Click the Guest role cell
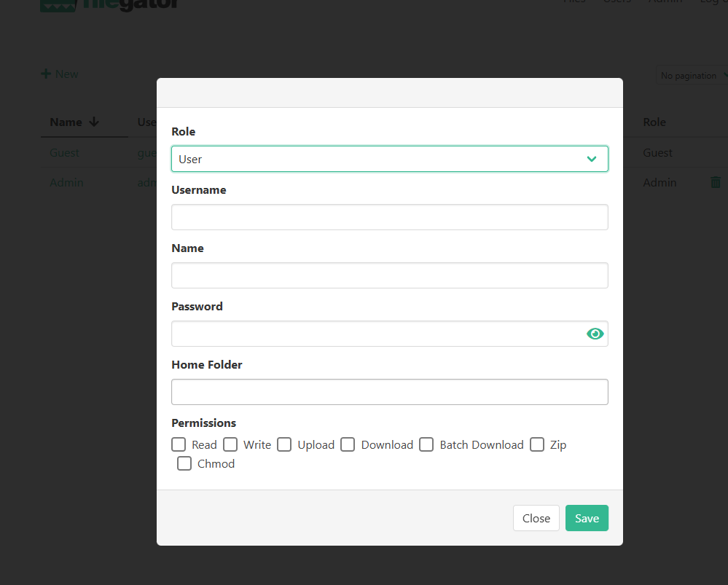This screenshot has height=585, width=728. pos(657,153)
